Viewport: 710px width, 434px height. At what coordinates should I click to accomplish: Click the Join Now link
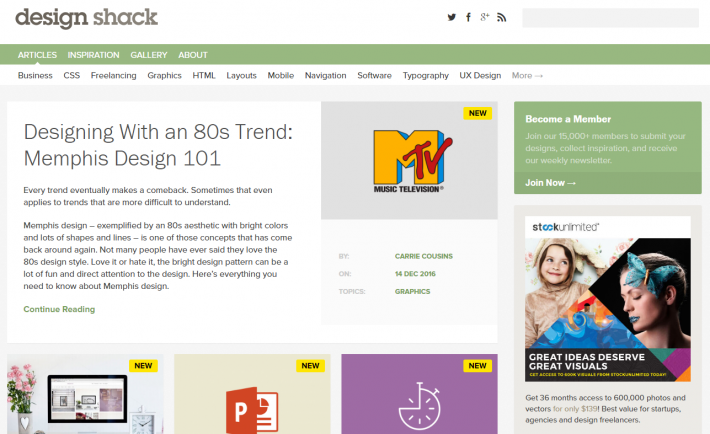click(551, 183)
